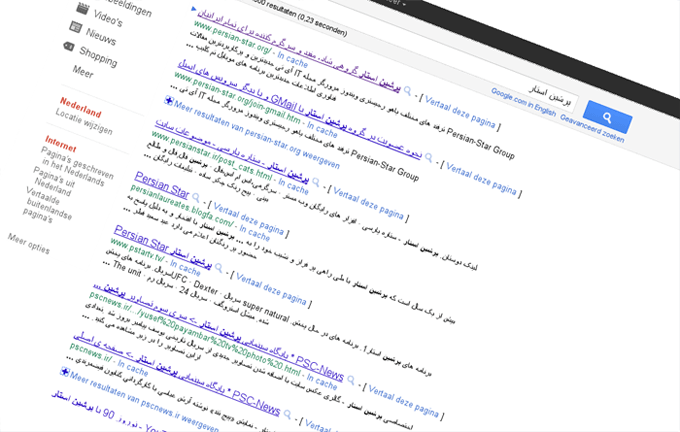Select Video's icon in sidebar
This screenshot has height=432, width=680.
click(x=82, y=8)
